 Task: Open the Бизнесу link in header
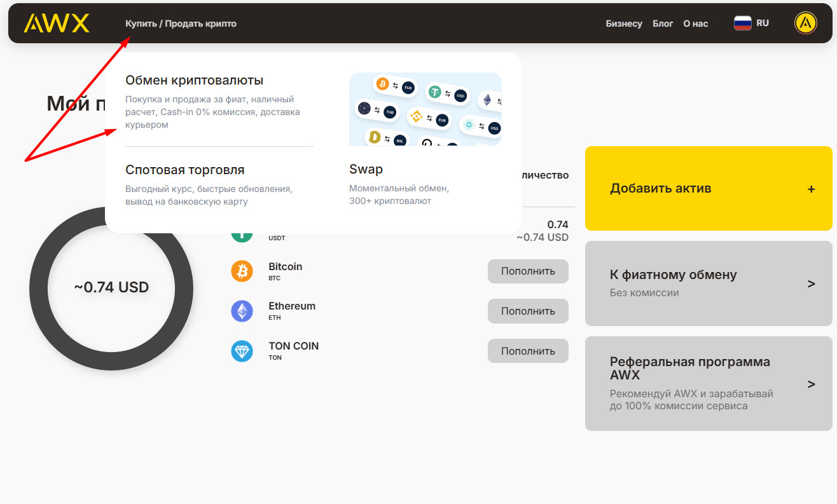(624, 24)
